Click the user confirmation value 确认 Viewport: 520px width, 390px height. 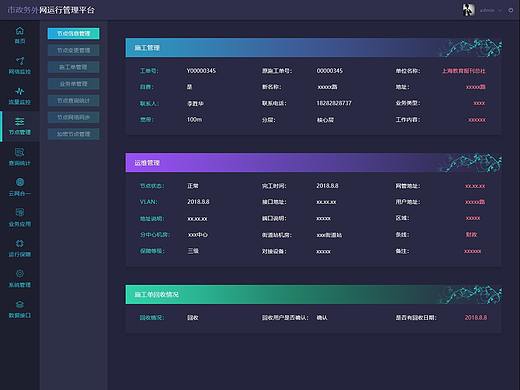pos(322,317)
